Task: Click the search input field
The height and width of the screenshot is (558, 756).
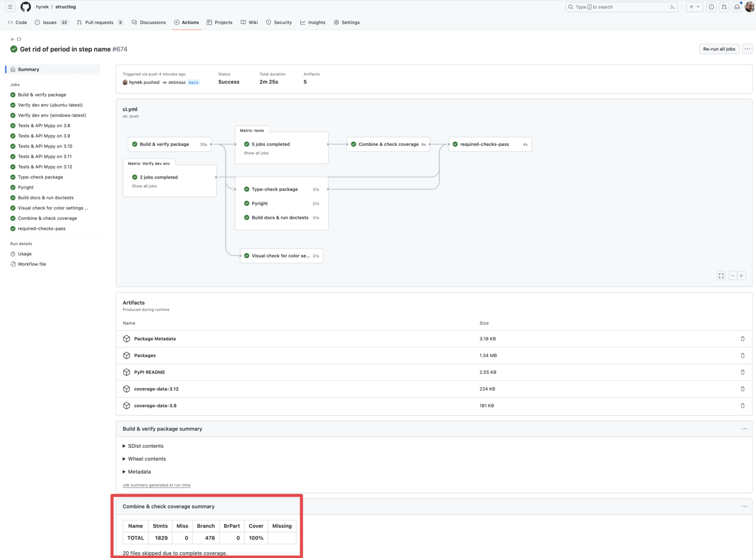Action: coord(622,7)
